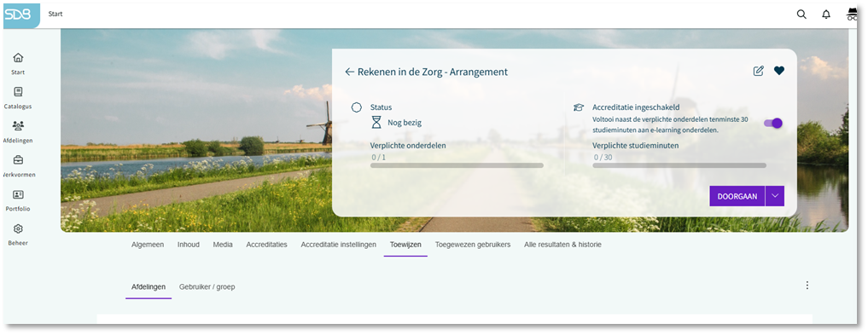The width and height of the screenshot is (868, 335).
Task: Open the three-dot options menu
Action: [807, 286]
